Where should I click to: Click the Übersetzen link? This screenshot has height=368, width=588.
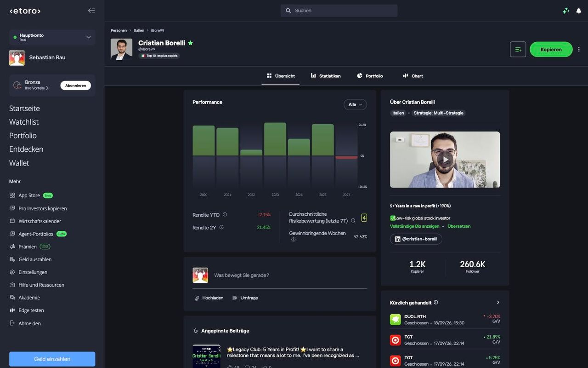459,226
